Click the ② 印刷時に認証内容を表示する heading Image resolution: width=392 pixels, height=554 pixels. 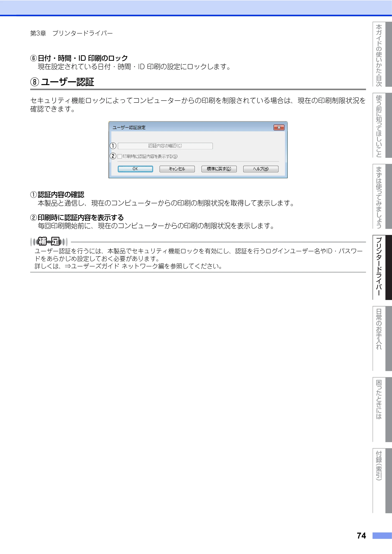coord(77,217)
